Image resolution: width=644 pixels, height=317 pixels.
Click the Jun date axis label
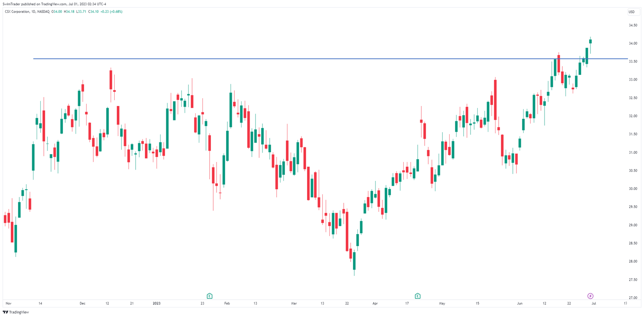coord(520,303)
